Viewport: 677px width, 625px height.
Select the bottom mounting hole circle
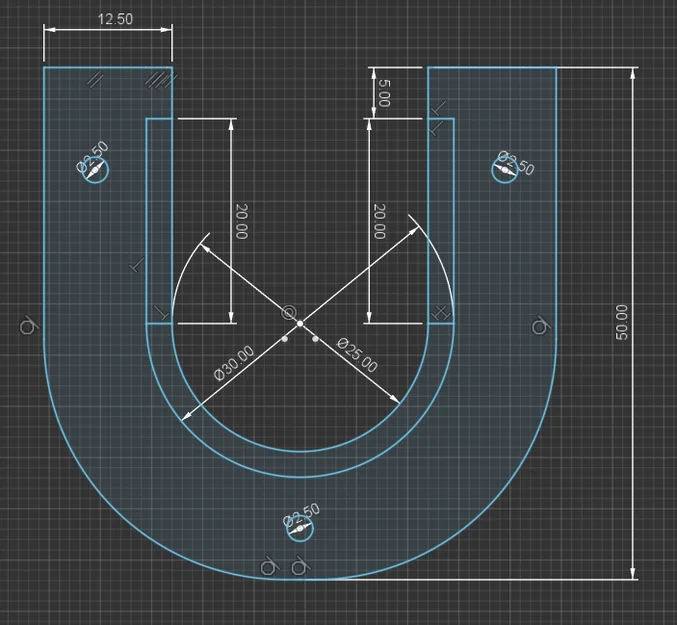300,528
